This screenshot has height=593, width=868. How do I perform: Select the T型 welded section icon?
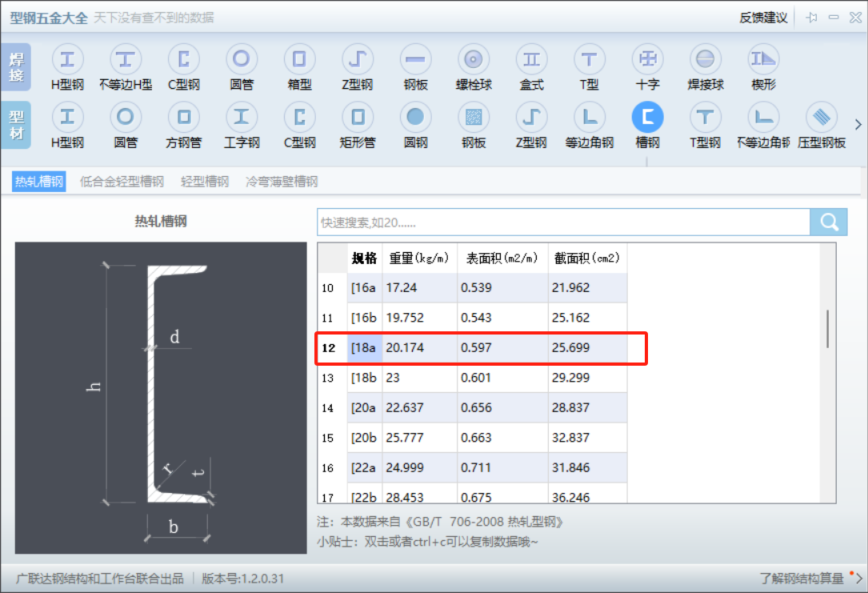coord(589,59)
